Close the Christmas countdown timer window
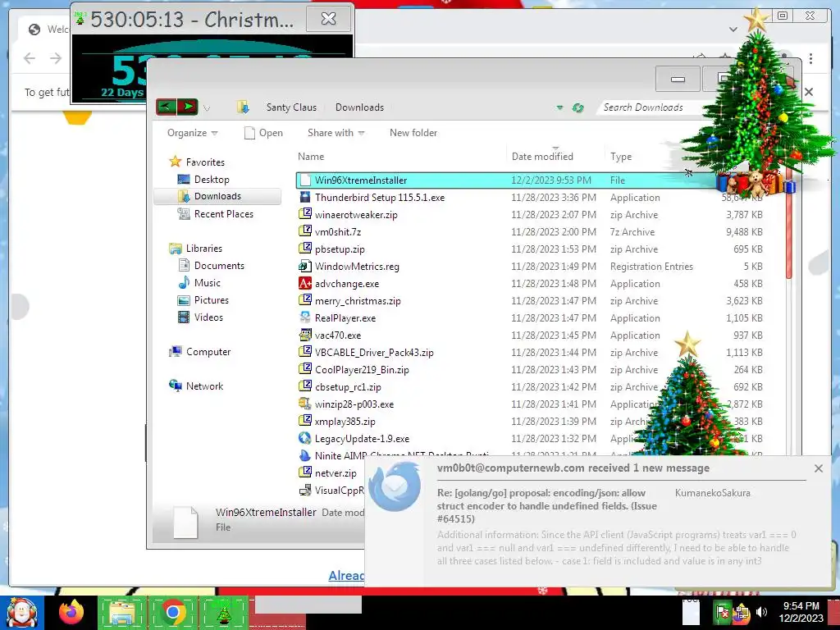 pyautogui.click(x=328, y=19)
